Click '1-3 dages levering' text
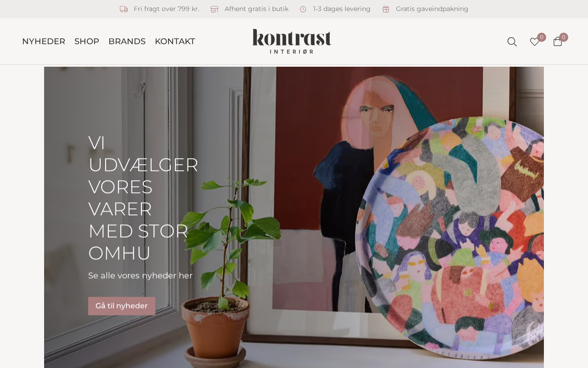Image resolution: width=588 pixels, height=368 pixels. pyautogui.click(x=342, y=9)
